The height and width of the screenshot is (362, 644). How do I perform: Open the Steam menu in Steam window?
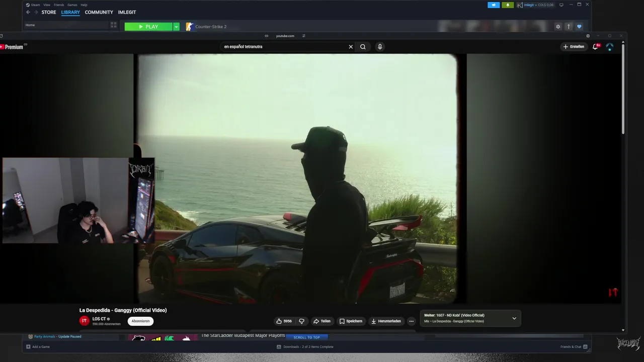(33, 5)
